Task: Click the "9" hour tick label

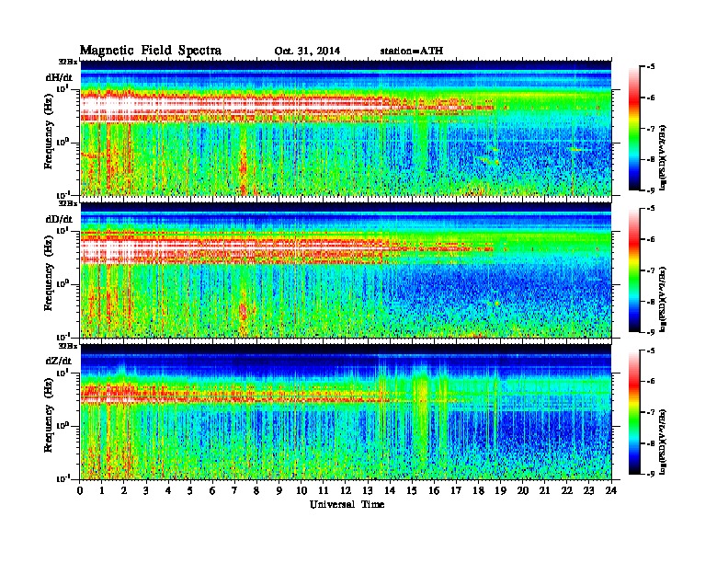Action: tap(279, 490)
